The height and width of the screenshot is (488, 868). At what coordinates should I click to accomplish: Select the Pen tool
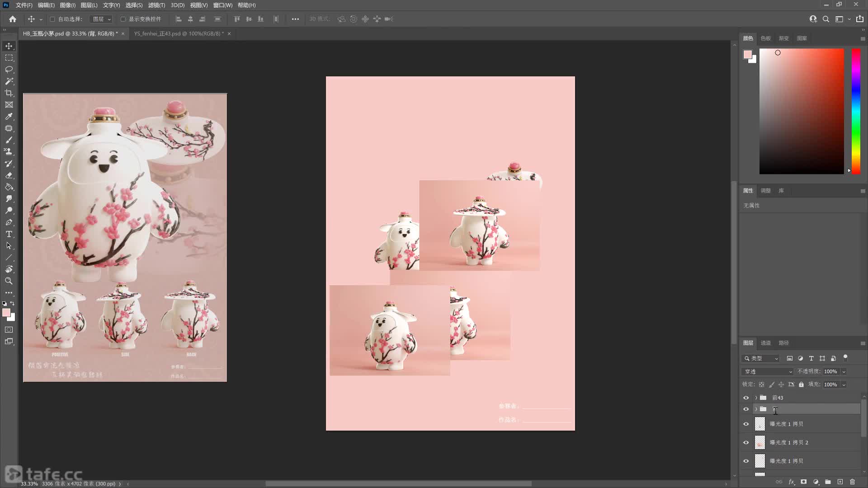[x=9, y=222]
